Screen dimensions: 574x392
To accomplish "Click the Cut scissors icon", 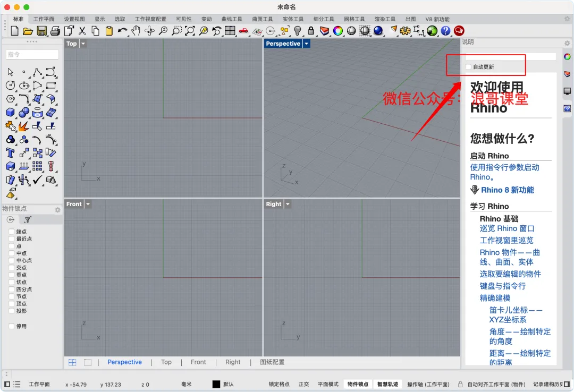I will pyautogui.click(x=82, y=31).
